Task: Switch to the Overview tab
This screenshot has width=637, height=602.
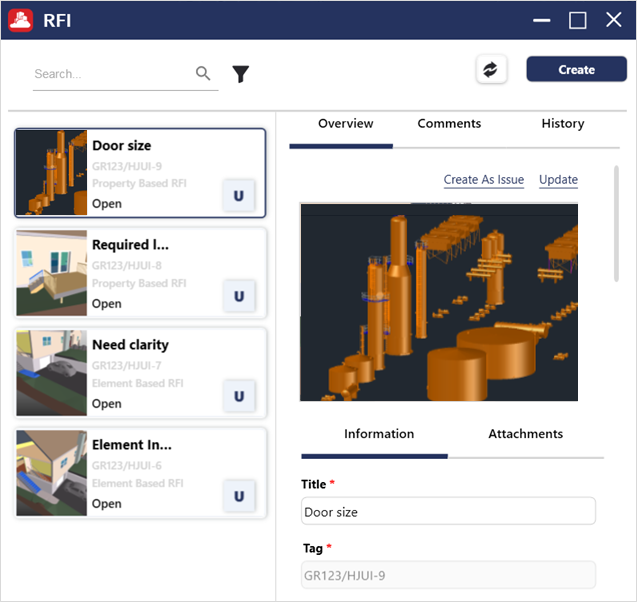Action: (345, 123)
